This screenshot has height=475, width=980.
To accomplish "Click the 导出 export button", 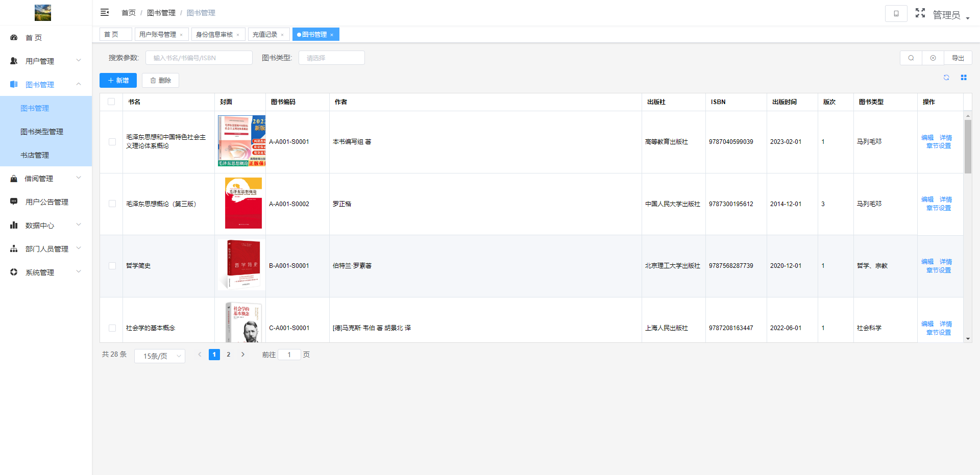I will 958,58.
